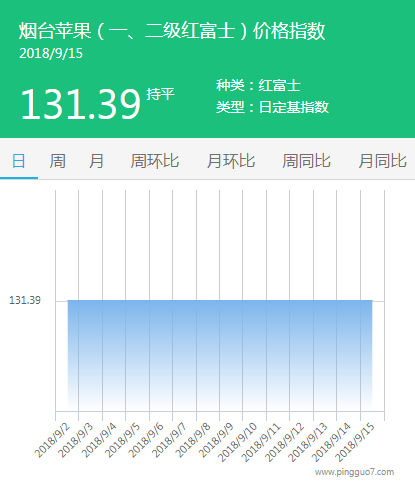Click the www.pingguo7.com watermark
This screenshot has height=484, width=415.
(x=354, y=472)
